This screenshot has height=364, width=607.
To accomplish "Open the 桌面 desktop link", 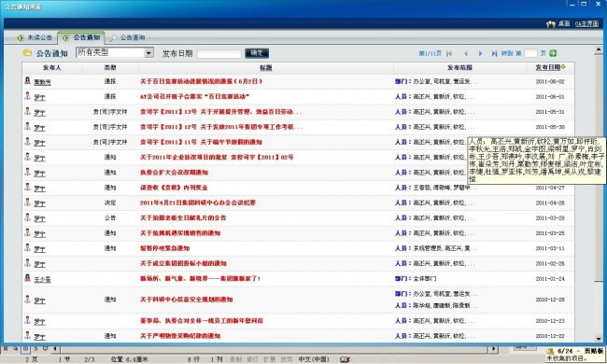I will [x=564, y=23].
